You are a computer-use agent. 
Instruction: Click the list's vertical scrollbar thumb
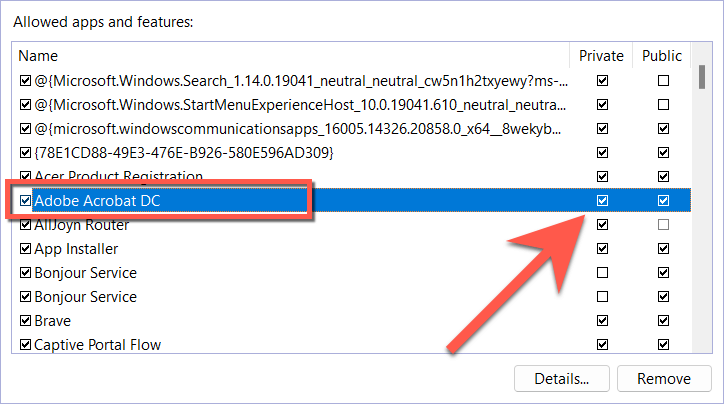click(x=702, y=77)
